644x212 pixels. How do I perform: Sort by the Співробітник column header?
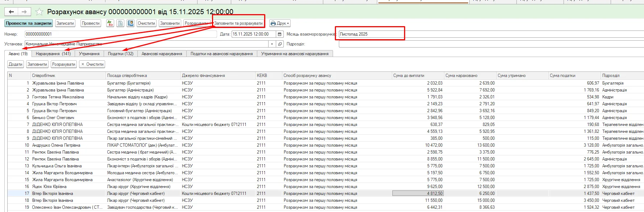click(x=68, y=76)
